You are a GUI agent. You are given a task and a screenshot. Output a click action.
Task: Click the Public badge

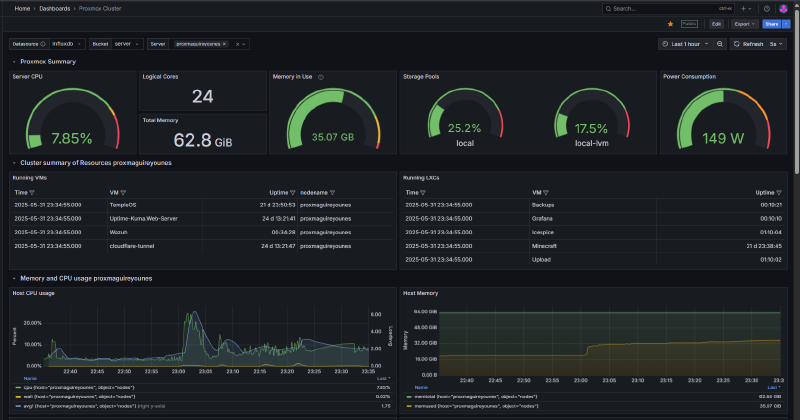(x=689, y=24)
